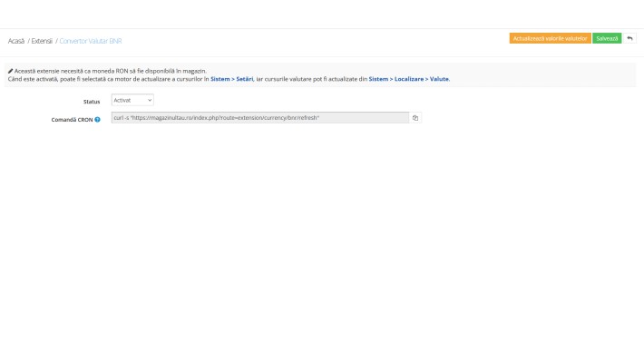The height and width of the screenshot is (345, 644).
Task: Go to Acasă breadcrumb
Action: tap(16, 41)
